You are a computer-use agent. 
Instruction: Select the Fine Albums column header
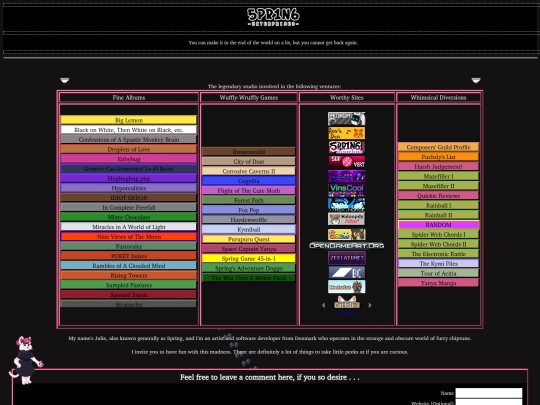coord(129,97)
